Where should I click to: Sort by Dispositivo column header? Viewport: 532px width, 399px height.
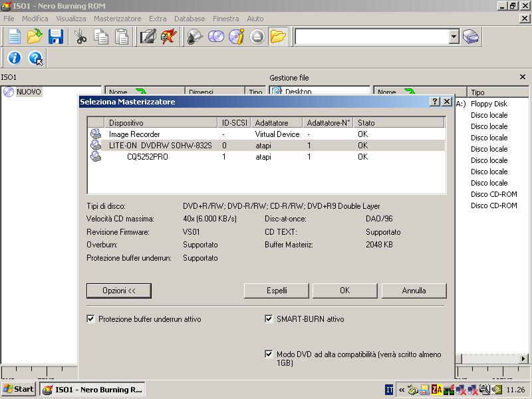(161, 122)
